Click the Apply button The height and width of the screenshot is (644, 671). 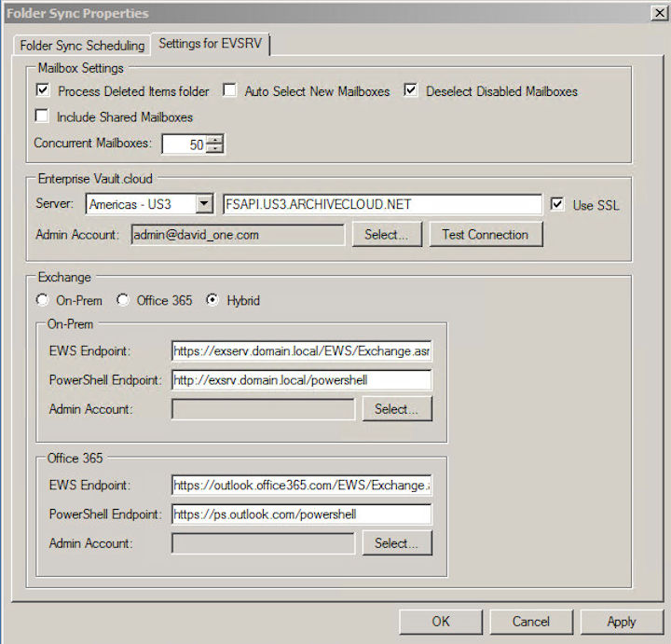coord(622,622)
